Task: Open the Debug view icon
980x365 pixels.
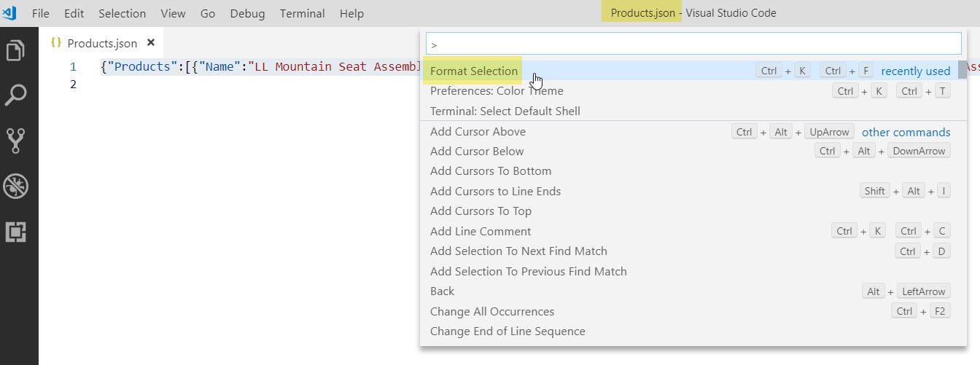Action: tap(16, 186)
